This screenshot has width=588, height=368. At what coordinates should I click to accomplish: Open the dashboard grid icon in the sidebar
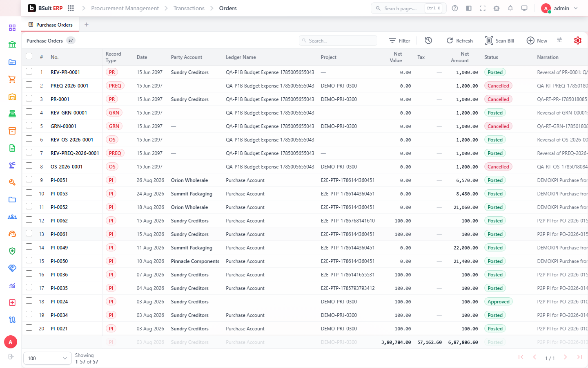point(12,28)
